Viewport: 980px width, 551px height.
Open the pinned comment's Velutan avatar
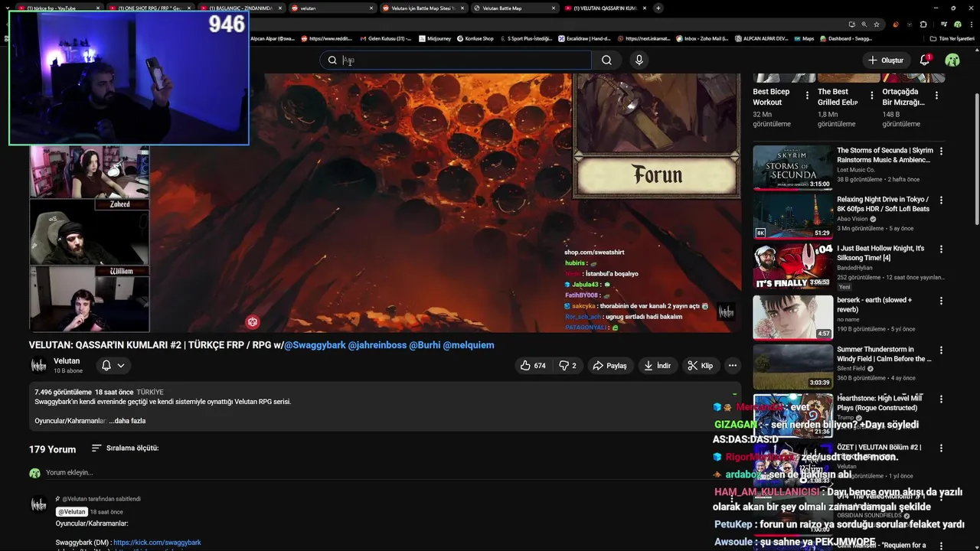coord(38,504)
